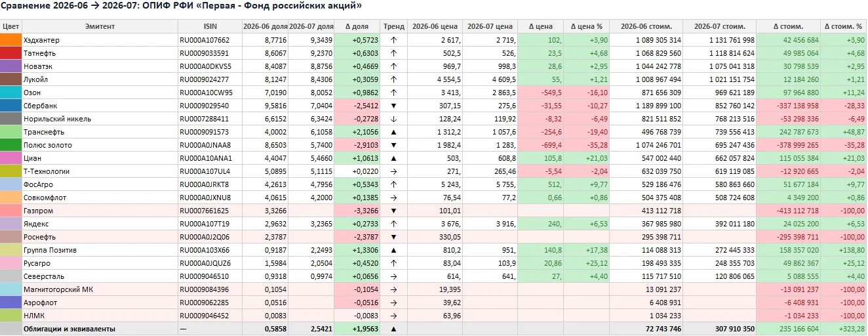868x336 pixels.
Task: Click the report title Сравнение 2026-06 → 2026-07
Action: pos(68,6)
